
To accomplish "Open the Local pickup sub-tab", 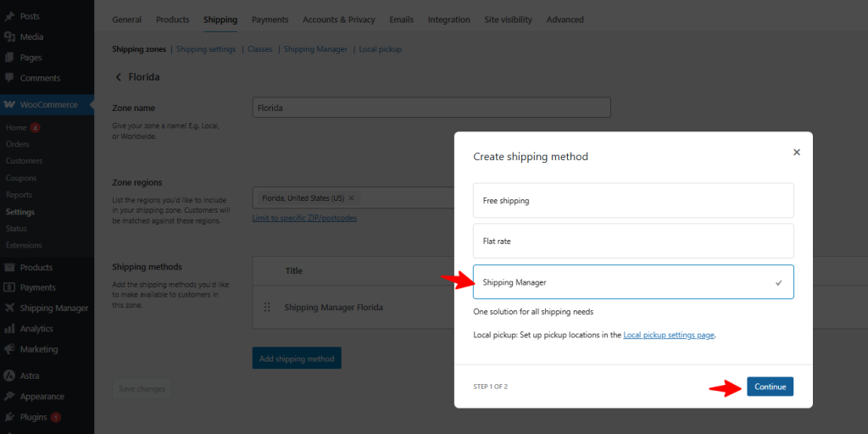I will click(380, 49).
